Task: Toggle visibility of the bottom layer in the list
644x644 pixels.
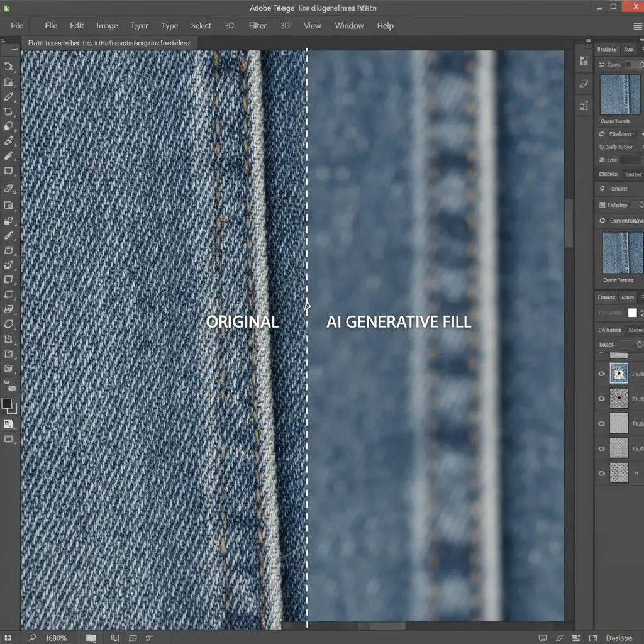Action: click(x=602, y=473)
